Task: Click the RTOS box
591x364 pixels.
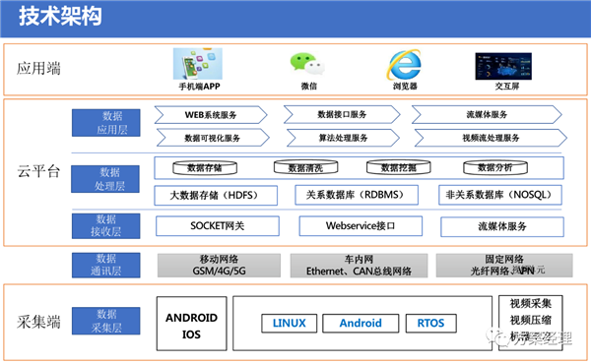Action: coord(431,324)
